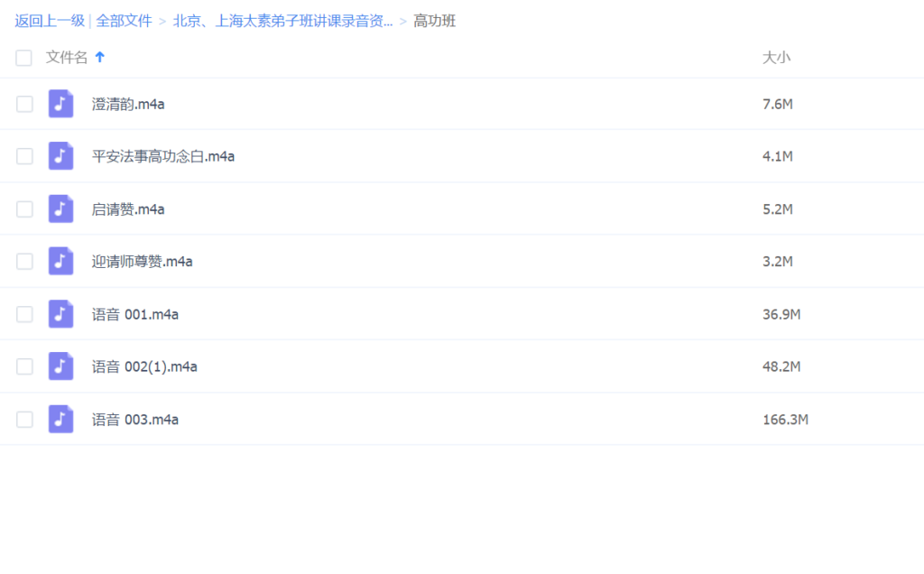The width and height of the screenshot is (924, 574).
Task: Click the blue sort arrow beside 文件名
Action: pos(100,57)
